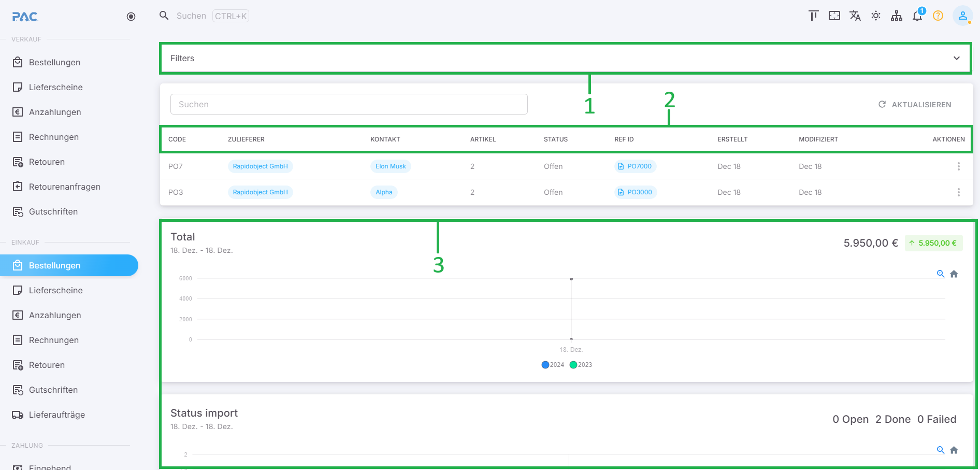The height and width of the screenshot is (470, 980).
Task: Go to Lieferaufträge in sidebar
Action: (x=56, y=415)
